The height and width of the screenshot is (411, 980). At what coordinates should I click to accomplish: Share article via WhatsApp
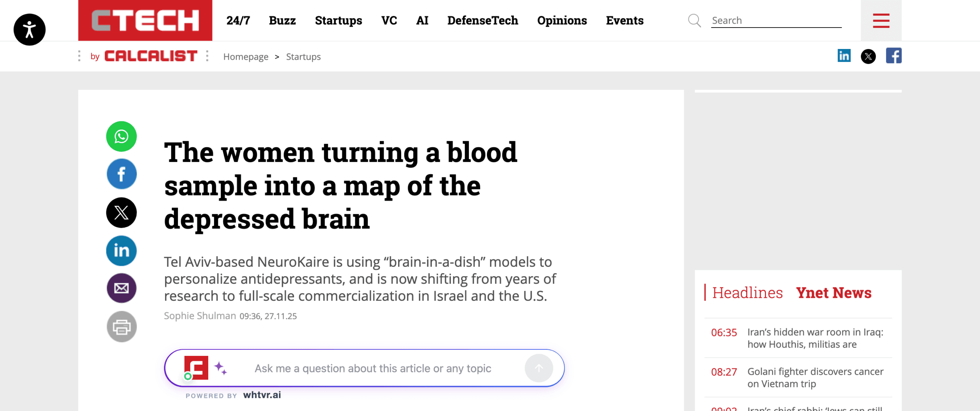click(x=121, y=137)
